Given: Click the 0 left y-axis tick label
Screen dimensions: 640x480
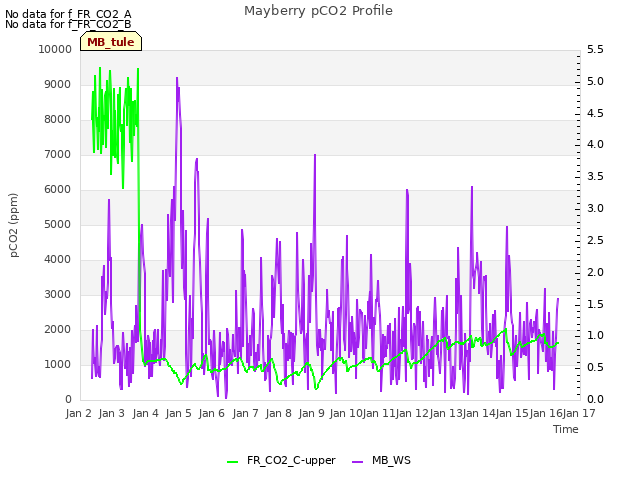Looking at the screenshot, I should [68, 400].
